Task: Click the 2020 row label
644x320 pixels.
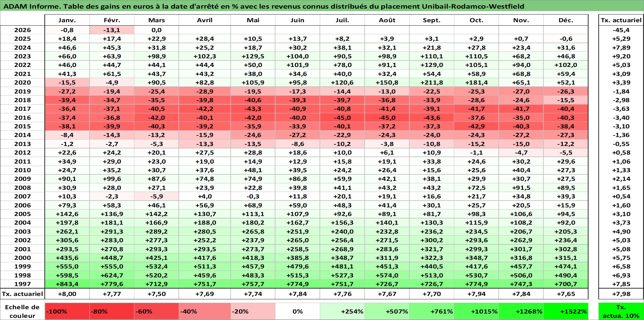Action: [23, 82]
